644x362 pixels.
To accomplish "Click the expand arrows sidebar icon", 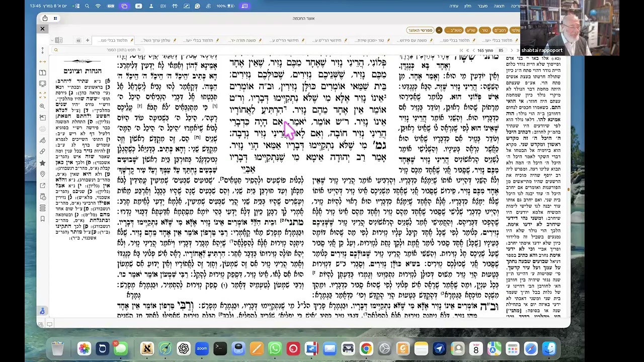I will tap(42, 95).
